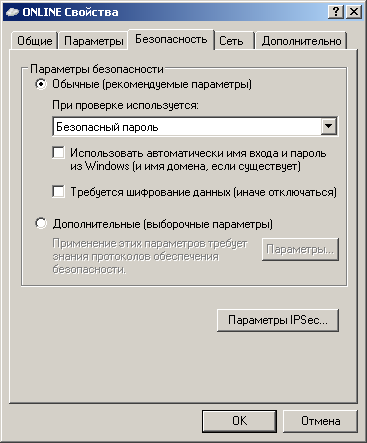The image size is (367, 443).
Task: Close the ONLINE Свойства dialog
Action: point(354,12)
